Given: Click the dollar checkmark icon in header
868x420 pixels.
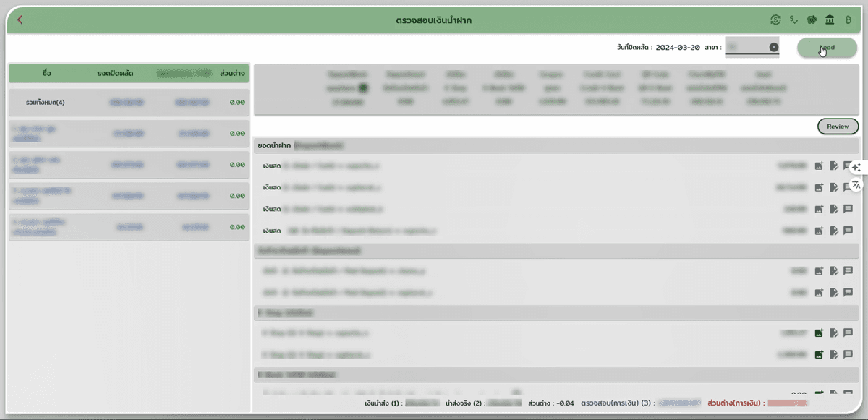Looking at the screenshot, I should (x=794, y=20).
